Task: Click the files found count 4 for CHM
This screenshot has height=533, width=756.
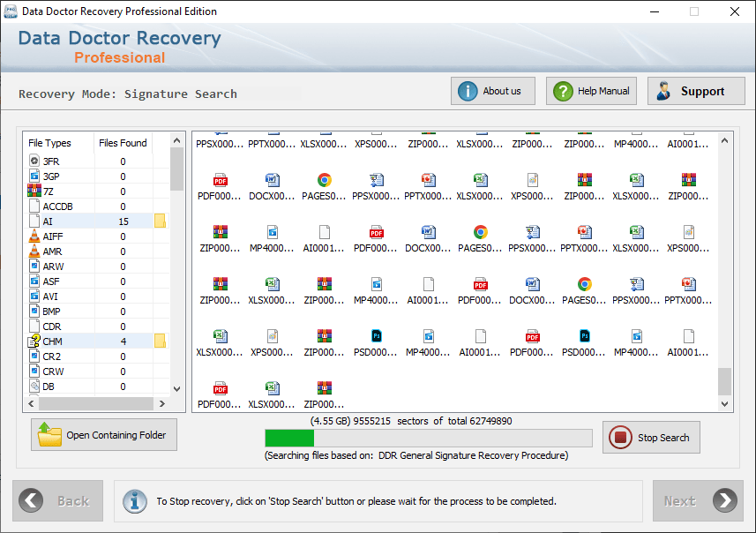Action: pos(124,342)
